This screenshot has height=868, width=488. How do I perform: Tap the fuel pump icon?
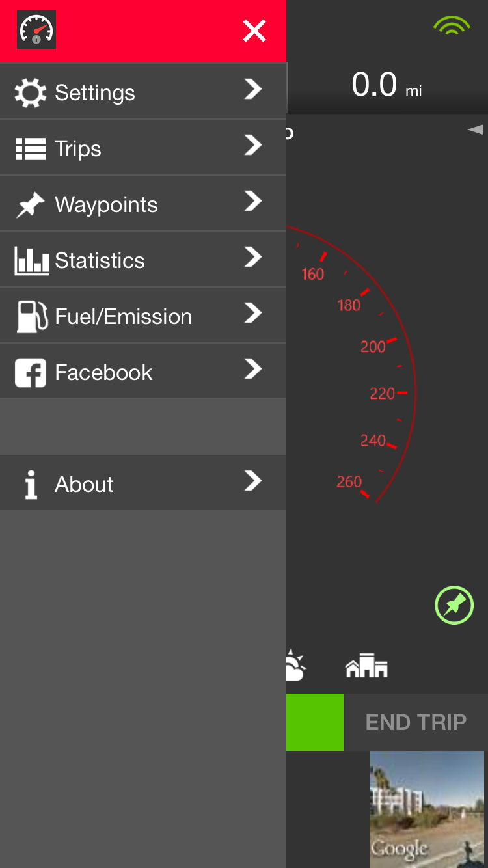(x=32, y=317)
